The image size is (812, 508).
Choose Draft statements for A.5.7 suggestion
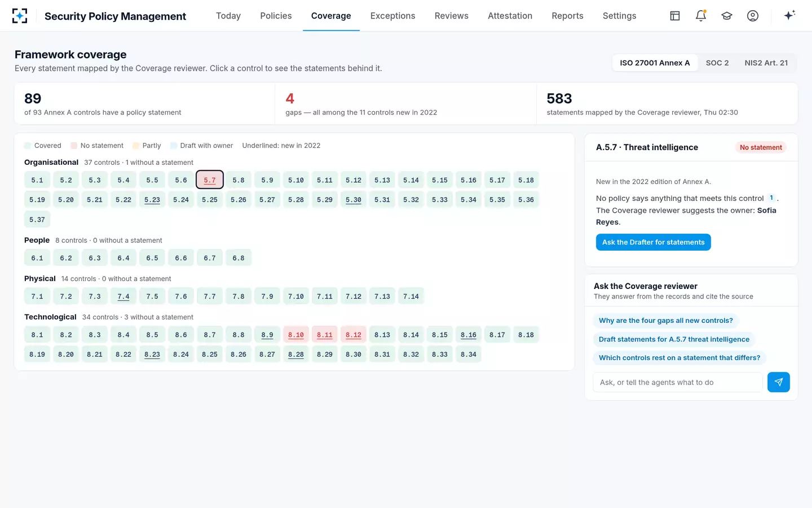coord(674,339)
